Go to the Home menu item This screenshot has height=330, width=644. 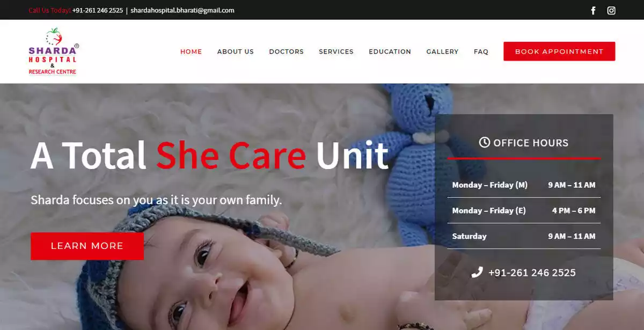191,52
